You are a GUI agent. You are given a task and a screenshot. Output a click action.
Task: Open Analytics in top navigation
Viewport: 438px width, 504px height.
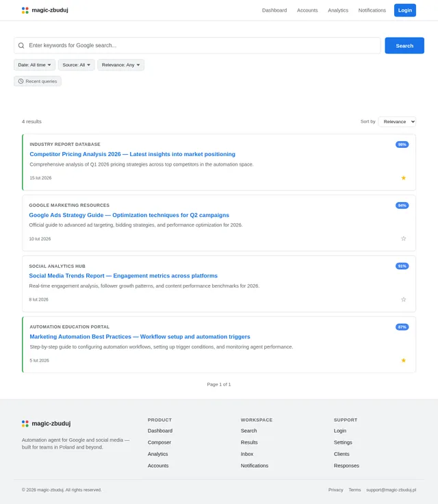point(338,10)
